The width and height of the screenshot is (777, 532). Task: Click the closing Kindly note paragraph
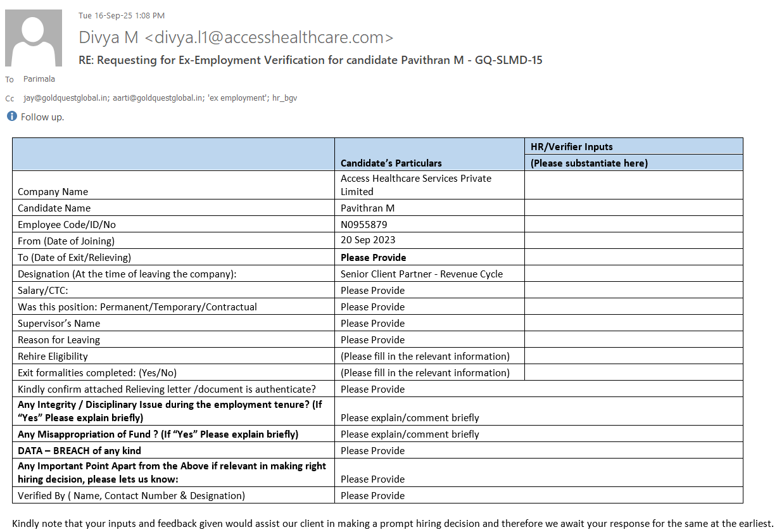click(x=393, y=523)
